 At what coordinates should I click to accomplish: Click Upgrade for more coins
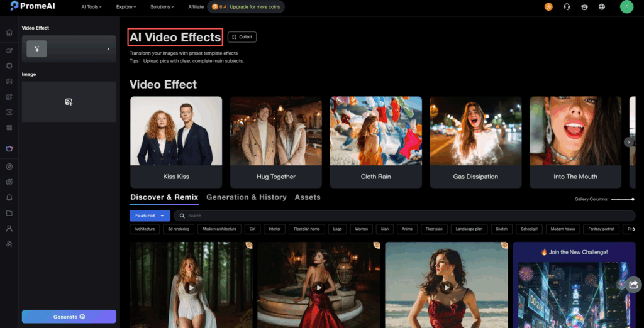point(255,6)
